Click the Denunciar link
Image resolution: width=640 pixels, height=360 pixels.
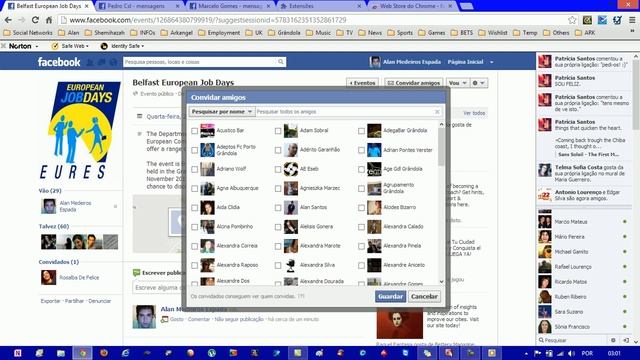point(100,301)
